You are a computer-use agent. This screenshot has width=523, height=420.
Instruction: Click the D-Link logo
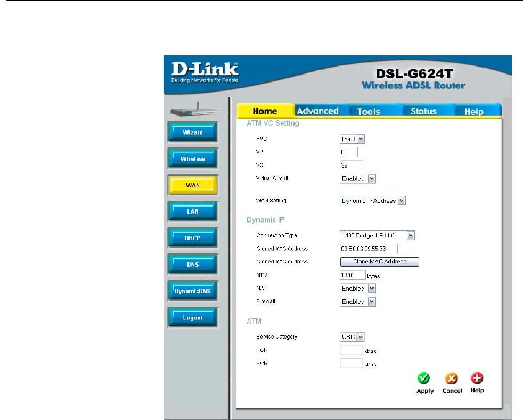pos(205,72)
